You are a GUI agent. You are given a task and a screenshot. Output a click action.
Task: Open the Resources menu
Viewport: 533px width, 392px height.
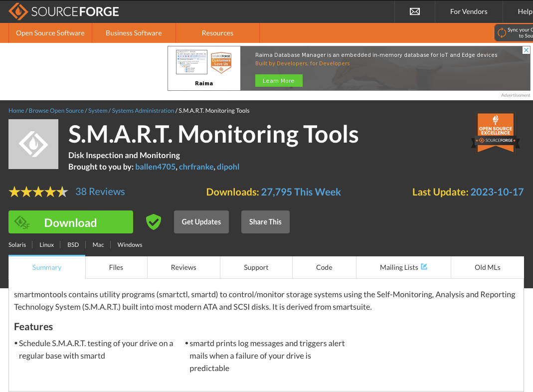click(217, 33)
